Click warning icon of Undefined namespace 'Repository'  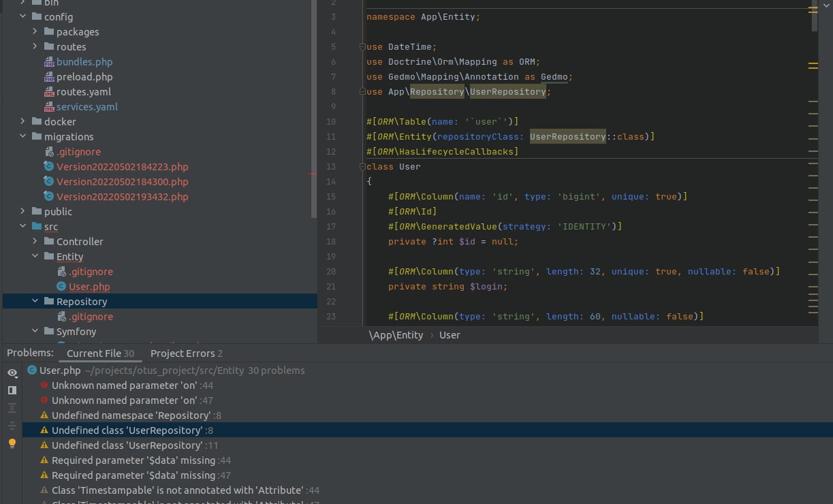point(44,415)
